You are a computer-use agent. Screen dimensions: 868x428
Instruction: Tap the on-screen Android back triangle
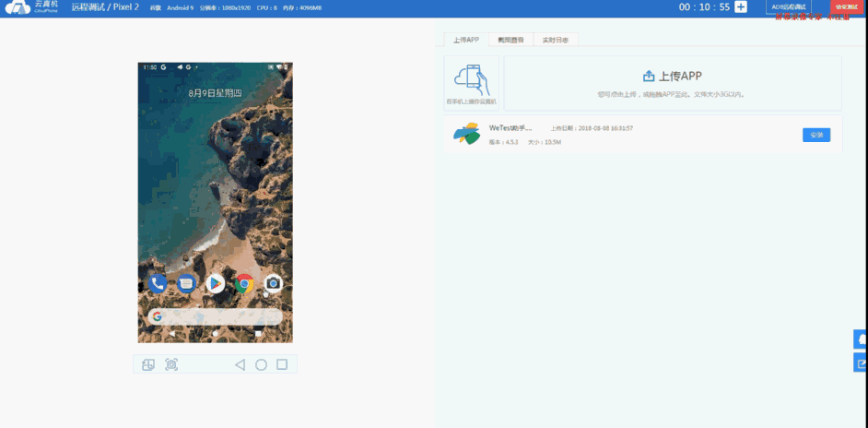point(172,334)
